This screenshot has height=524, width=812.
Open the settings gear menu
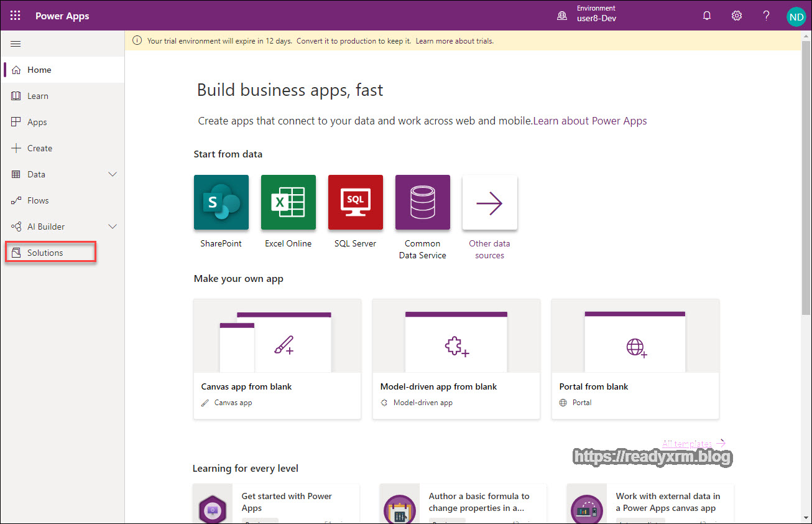(737, 15)
